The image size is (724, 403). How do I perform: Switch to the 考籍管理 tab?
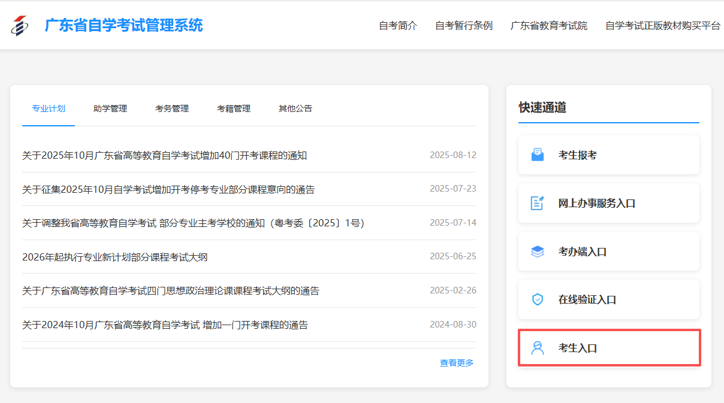pos(234,108)
